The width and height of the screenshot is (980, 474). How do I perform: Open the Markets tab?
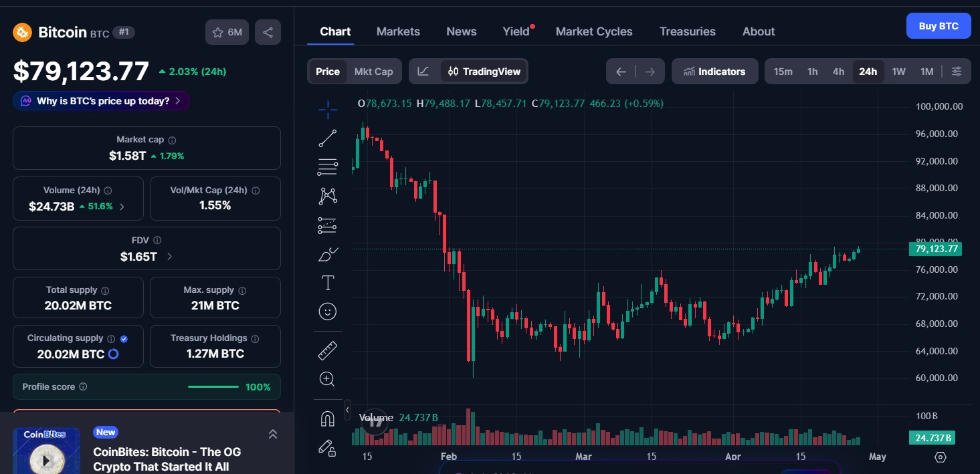coord(398,31)
